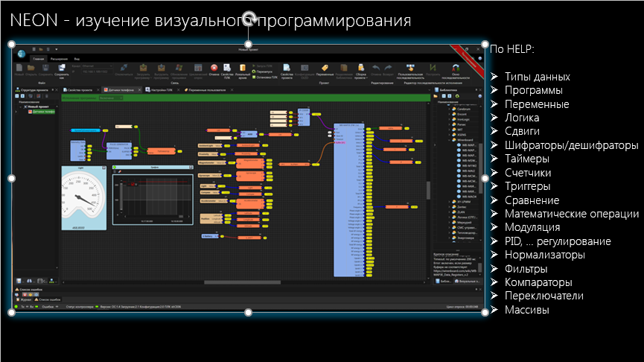
Task: Click 'Перезапуск' in NEON ribbon
Action: [x=262, y=72]
